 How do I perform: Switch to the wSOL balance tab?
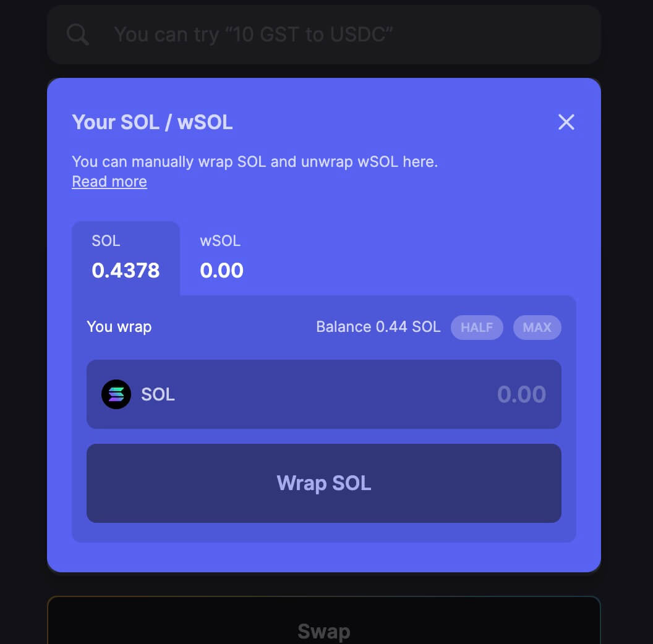coord(221,258)
